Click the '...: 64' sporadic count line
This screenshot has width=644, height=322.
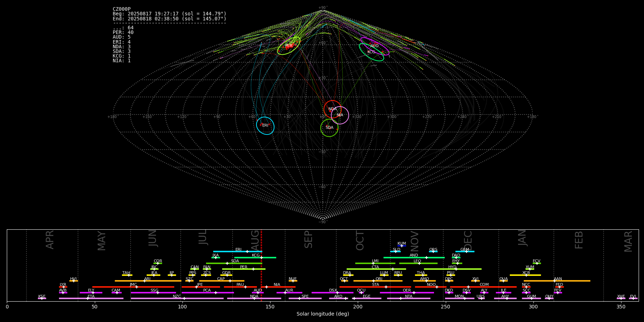pyautogui.click(x=123, y=28)
